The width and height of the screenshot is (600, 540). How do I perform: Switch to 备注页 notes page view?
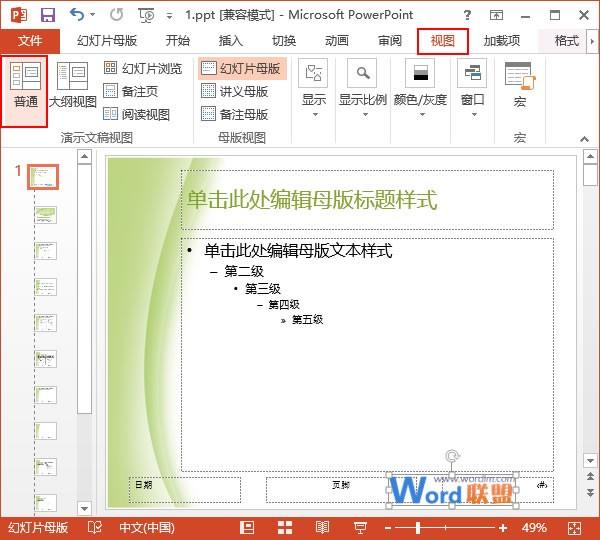[x=131, y=91]
